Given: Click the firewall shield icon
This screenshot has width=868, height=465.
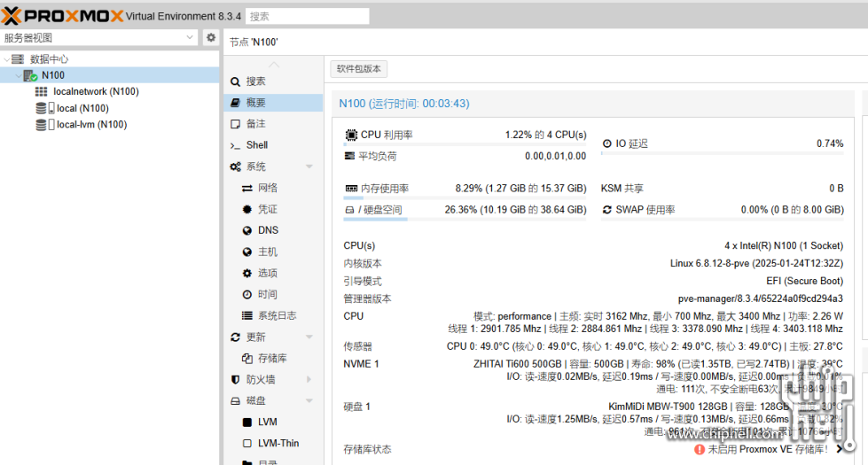Looking at the screenshot, I should (235, 379).
